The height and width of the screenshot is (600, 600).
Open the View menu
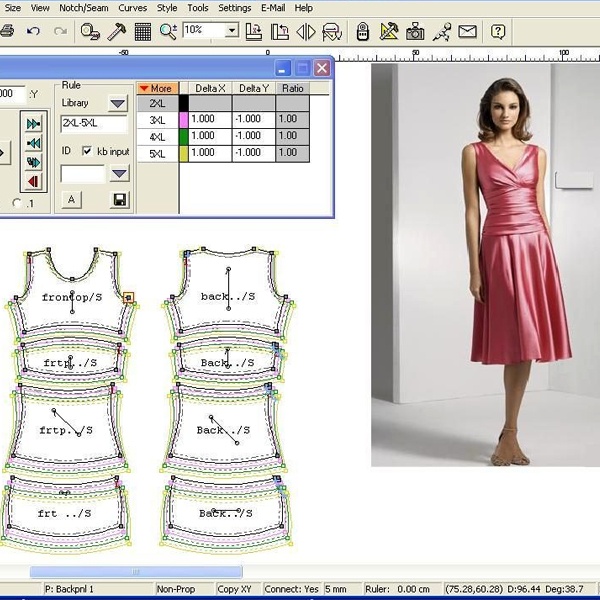pos(40,8)
